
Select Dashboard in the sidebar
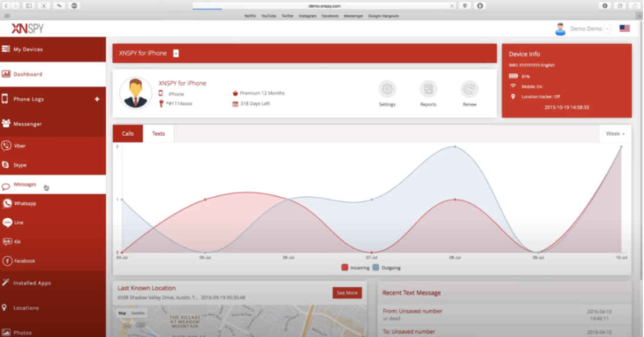tap(53, 74)
